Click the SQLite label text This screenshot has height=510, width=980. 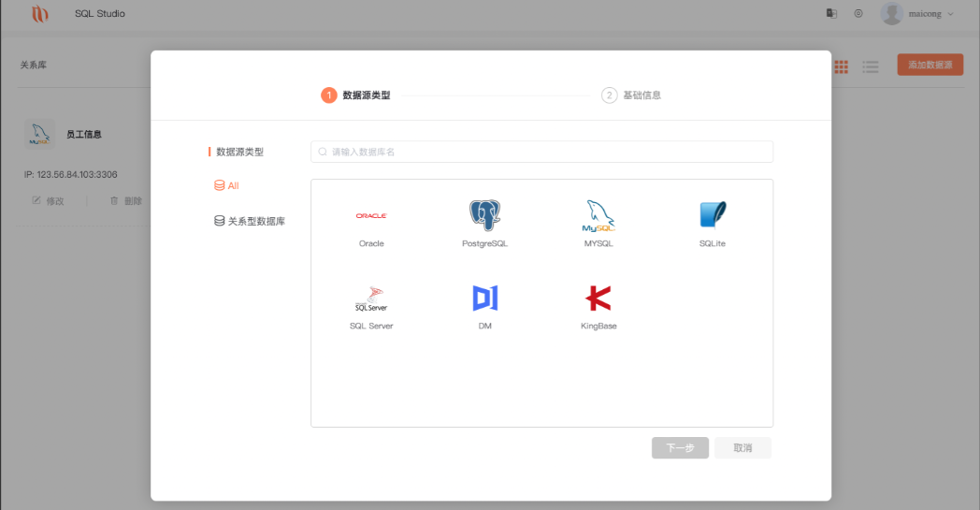(x=713, y=243)
